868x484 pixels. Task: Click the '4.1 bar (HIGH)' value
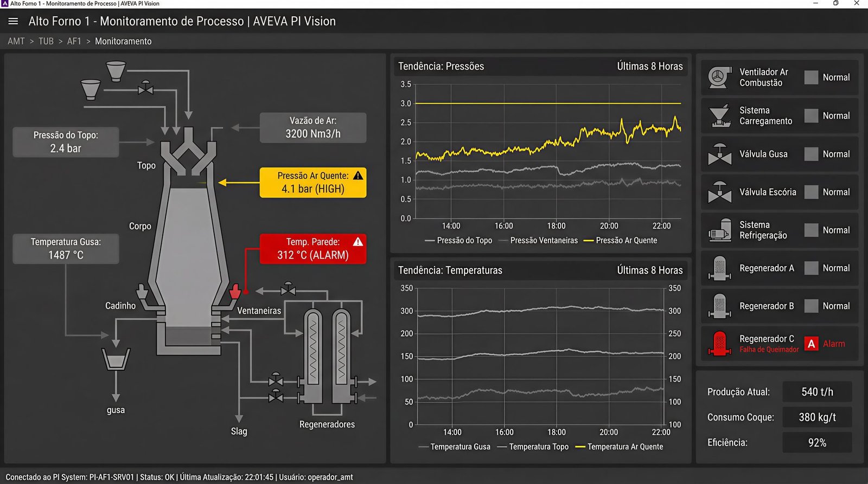[x=313, y=189]
